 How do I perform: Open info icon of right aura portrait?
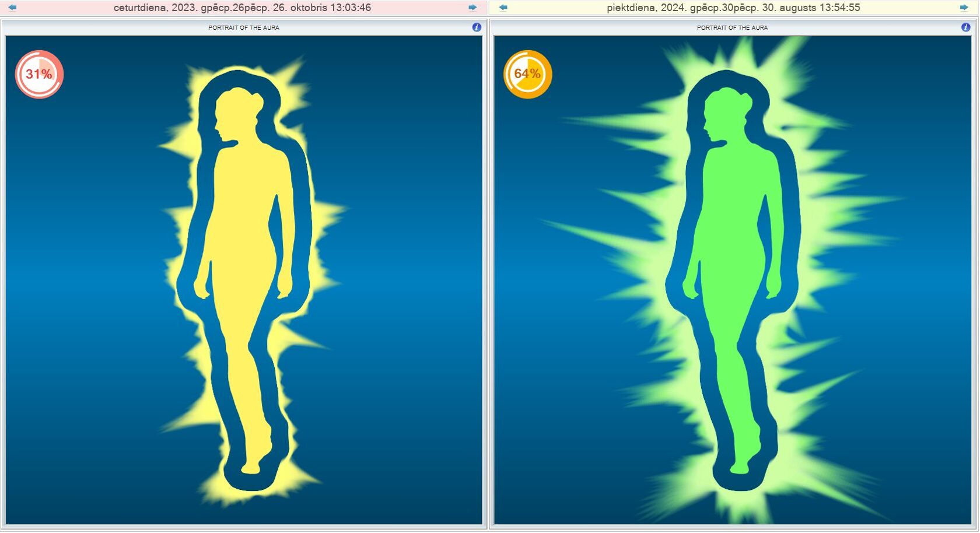click(x=965, y=27)
